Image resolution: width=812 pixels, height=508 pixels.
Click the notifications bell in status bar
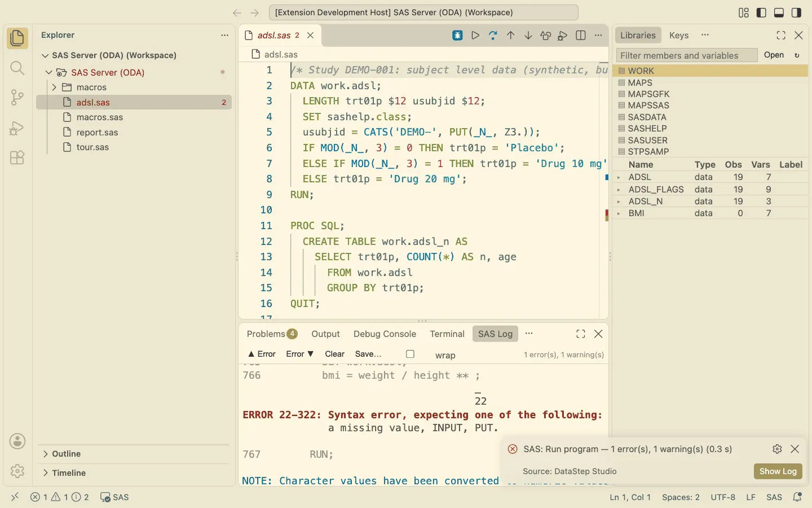click(x=797, y=497)
